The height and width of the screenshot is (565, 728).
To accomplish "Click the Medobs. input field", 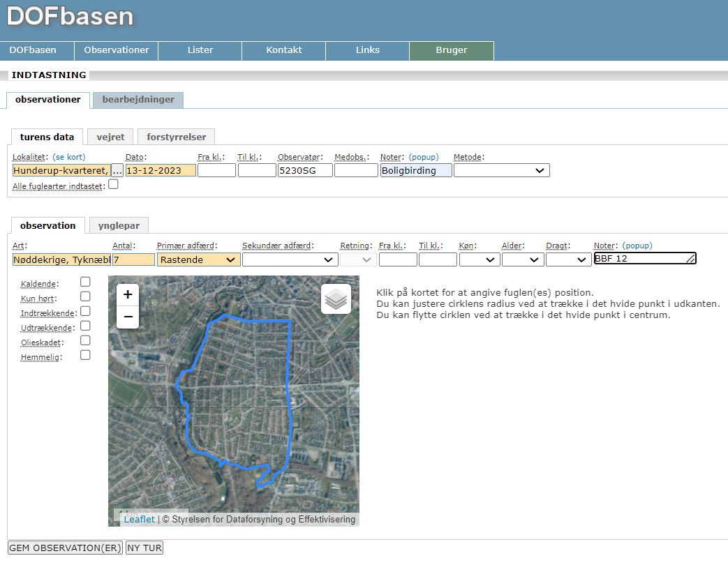I will 356,171.
